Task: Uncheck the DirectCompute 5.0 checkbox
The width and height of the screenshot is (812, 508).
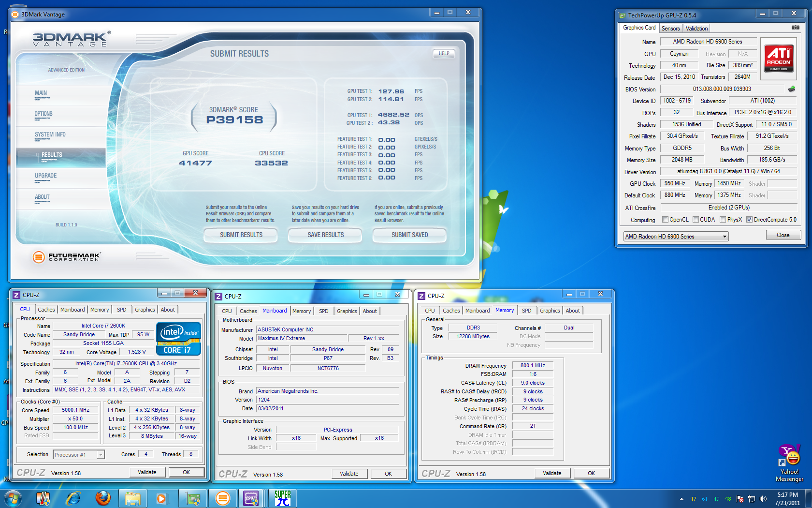Action: tap(749, 220)
